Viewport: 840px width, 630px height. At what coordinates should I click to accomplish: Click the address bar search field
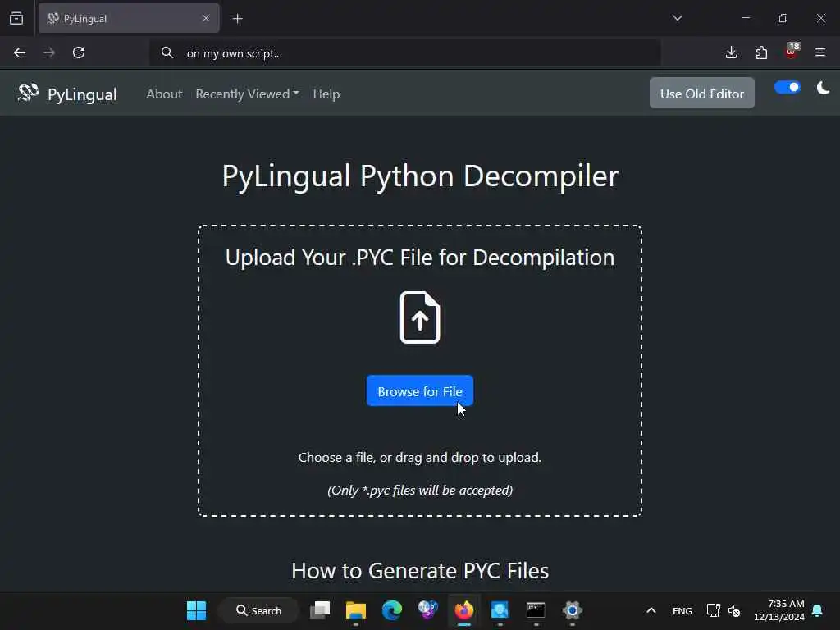405,53
